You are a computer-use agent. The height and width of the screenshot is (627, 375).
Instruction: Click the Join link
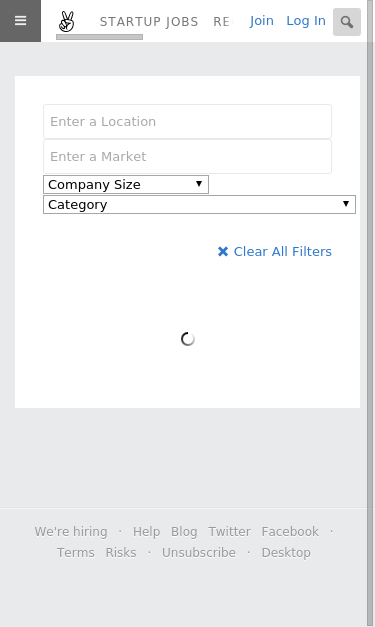261,21
